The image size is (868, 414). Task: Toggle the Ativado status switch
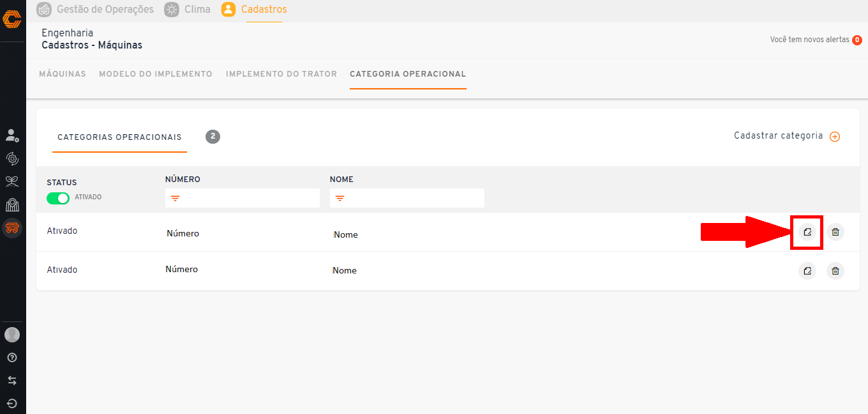tap(58, 198)
